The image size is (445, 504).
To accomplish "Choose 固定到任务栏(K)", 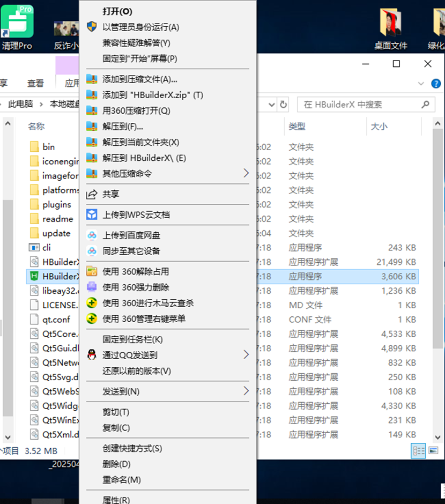I will pos(133,339).
